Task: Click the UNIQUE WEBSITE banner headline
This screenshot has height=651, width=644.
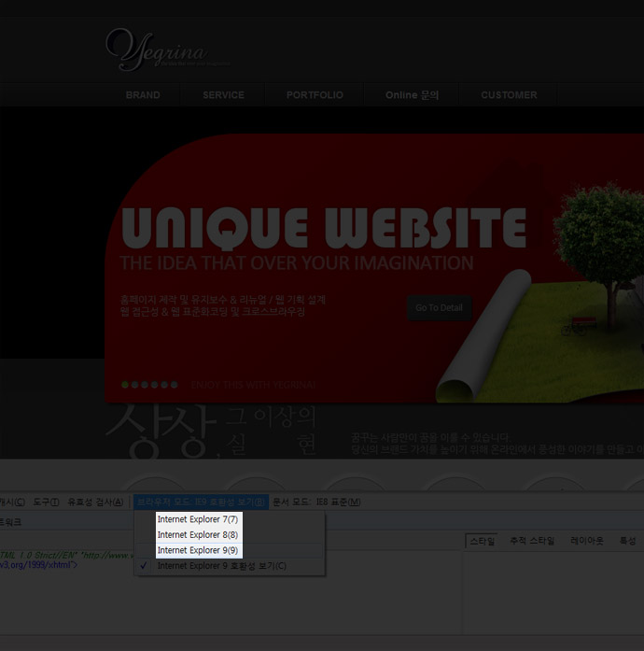Action: (323, 227)
